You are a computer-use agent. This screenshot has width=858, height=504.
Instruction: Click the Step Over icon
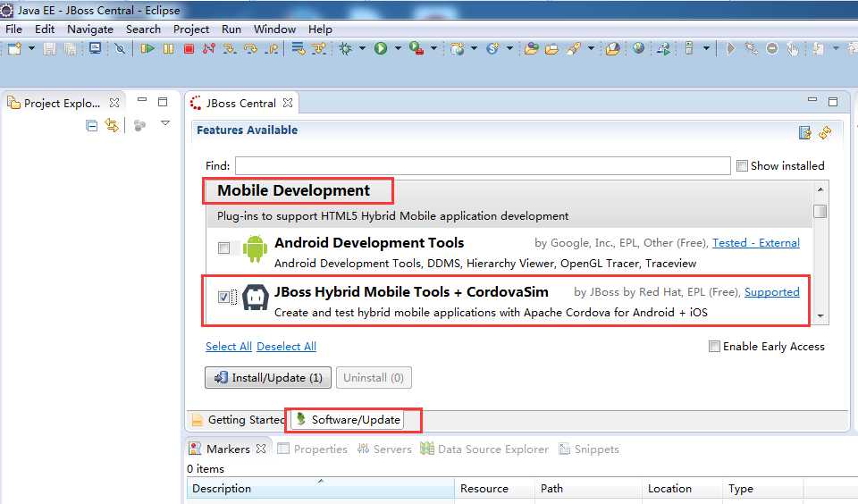click(x=250, y=49)
